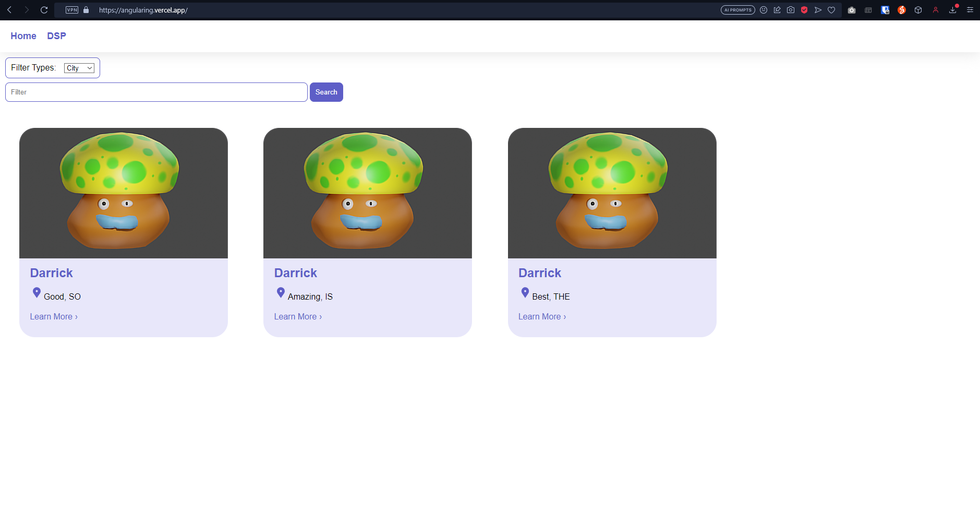Open the extensions cube icon
The width and height of the screenshot is (980, 522).
918,10
